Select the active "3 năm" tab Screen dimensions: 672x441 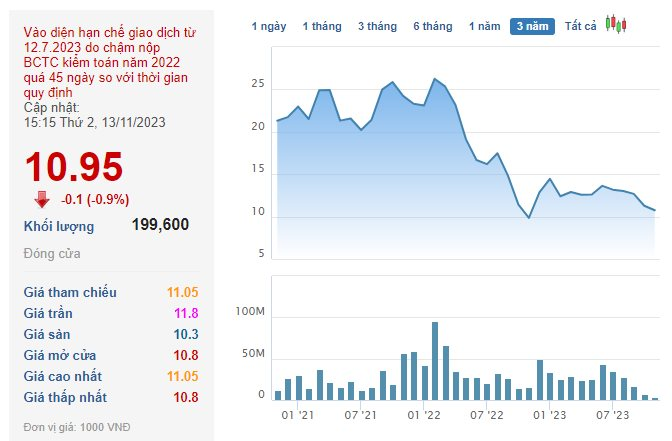pyautogui.click(x=533, y=26)
